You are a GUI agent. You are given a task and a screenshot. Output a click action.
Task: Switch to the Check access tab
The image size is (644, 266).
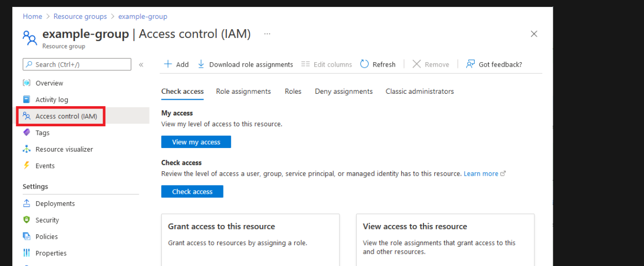tap(183, 91)
